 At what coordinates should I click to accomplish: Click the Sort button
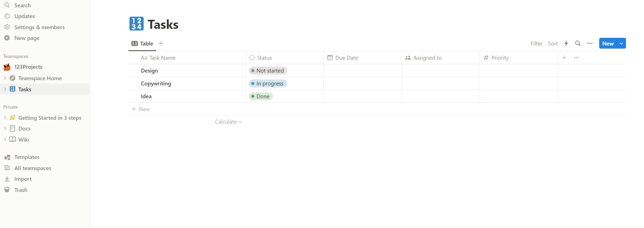pos(553,43)
